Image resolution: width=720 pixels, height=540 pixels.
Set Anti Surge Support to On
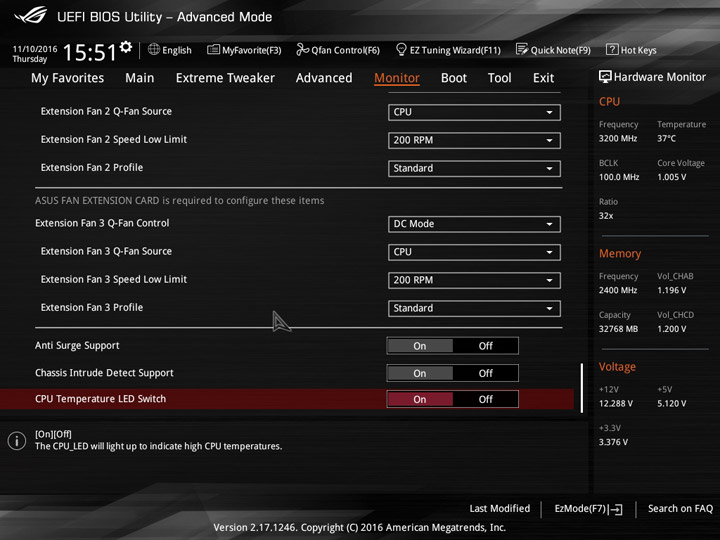pyautogui.click(x=420, y=346)
